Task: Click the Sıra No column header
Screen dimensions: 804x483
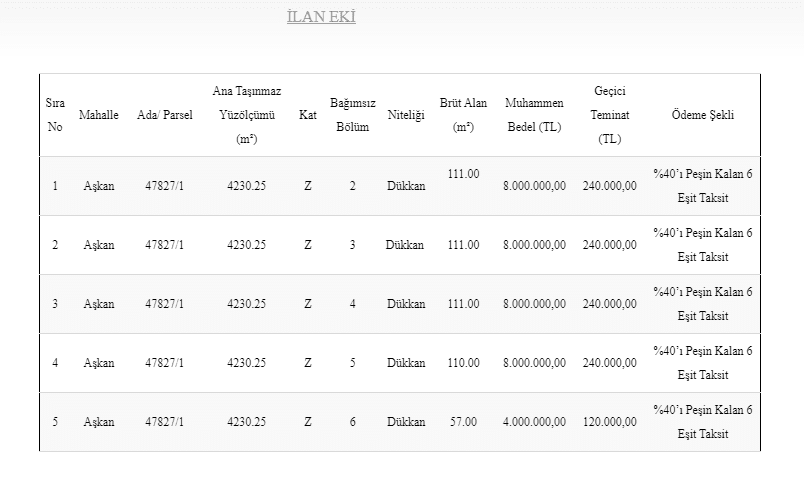Action: click(x=55, y=115)
